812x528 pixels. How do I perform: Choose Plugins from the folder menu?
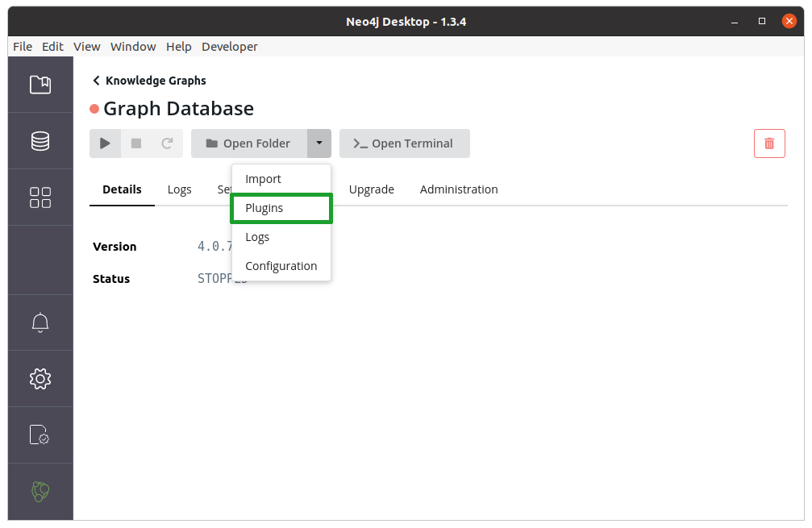pos(281,208)
